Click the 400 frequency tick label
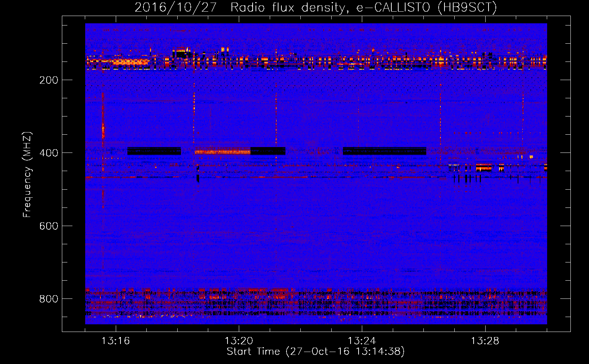 pyautogui.click(x=49, y=153)
